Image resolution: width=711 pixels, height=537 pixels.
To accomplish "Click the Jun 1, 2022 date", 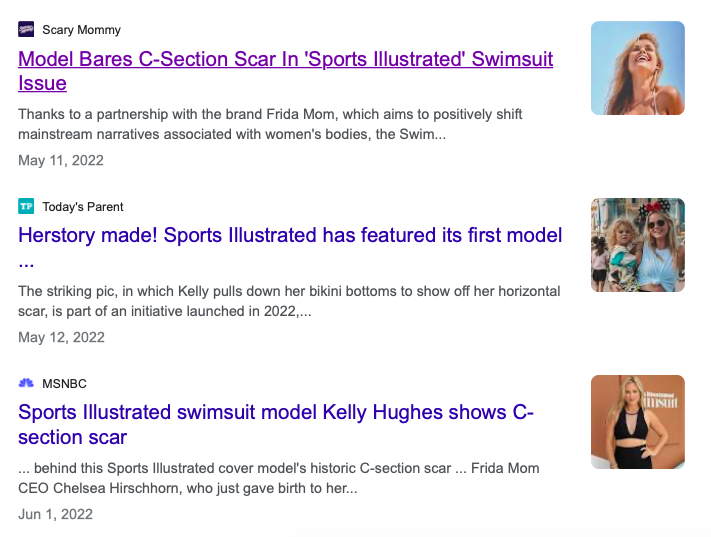I will pos(56,515).
